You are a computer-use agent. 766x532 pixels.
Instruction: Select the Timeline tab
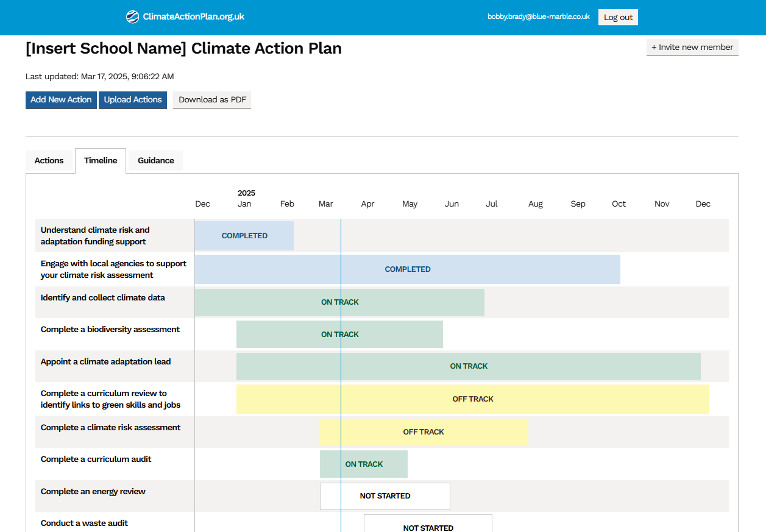tap(101, 161)
